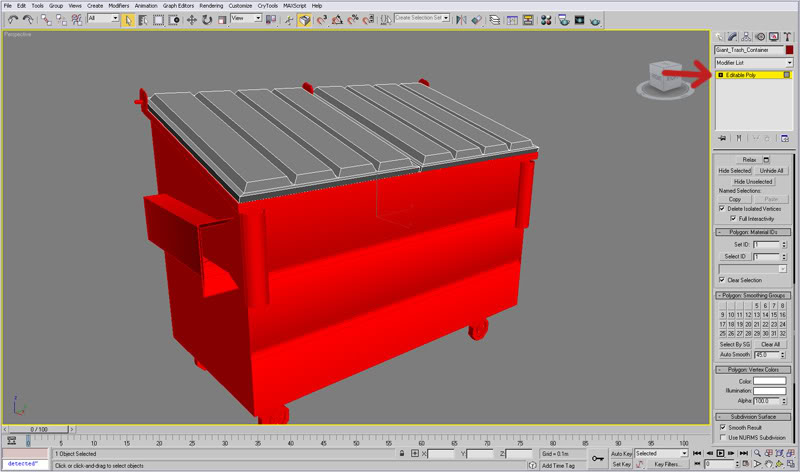
Task: Open the key mode Selected dropdown
Action: click(x=661, y=453)
